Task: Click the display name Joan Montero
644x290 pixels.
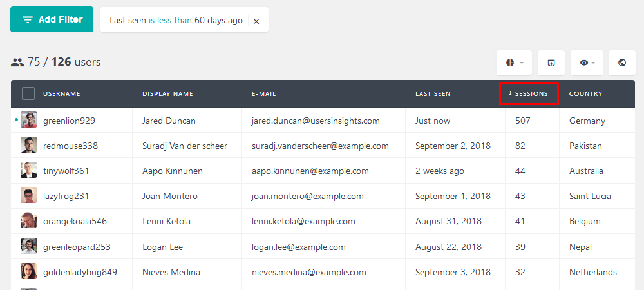Action: [170, 197]
